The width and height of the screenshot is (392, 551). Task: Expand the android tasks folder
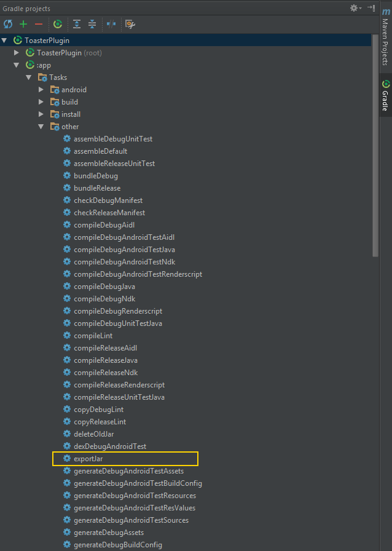coord(41,90)
